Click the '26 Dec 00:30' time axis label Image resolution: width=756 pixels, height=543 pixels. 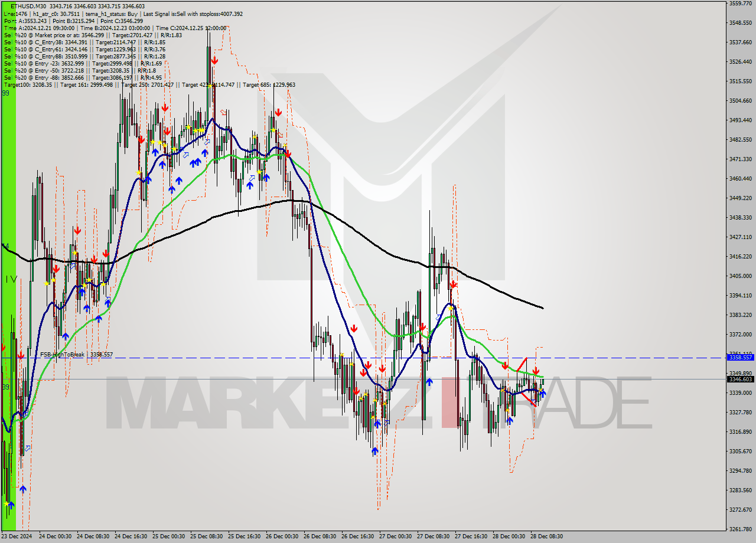click(282, 537)
